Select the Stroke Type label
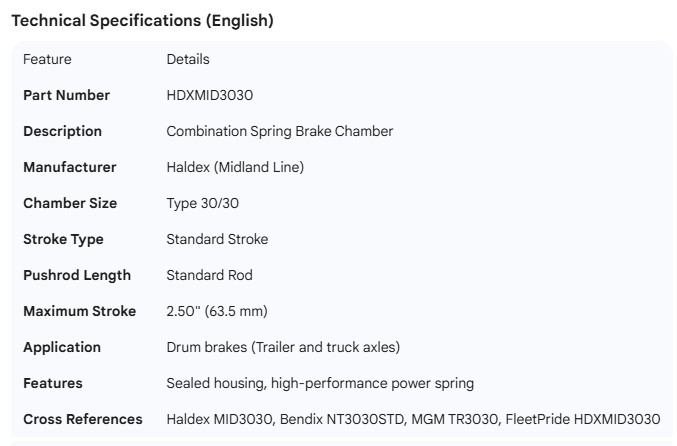 [63, 239]
